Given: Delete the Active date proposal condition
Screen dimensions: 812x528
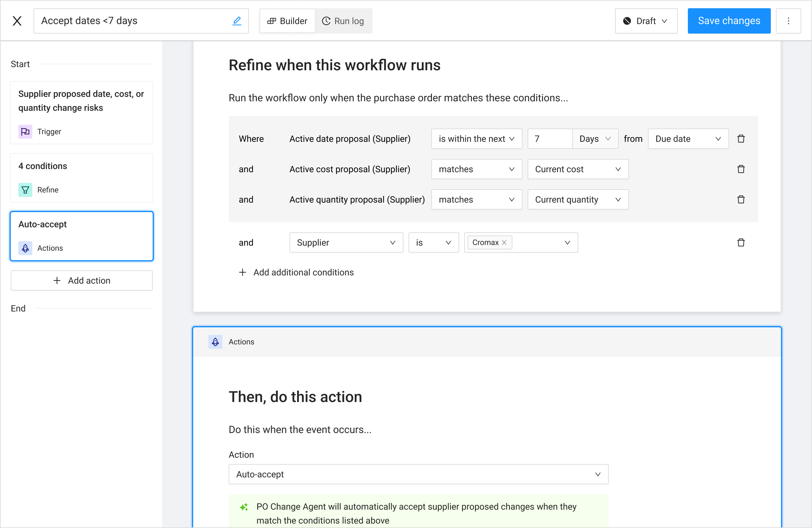Looking at the screenshot, I should click(x=741, y=139).
